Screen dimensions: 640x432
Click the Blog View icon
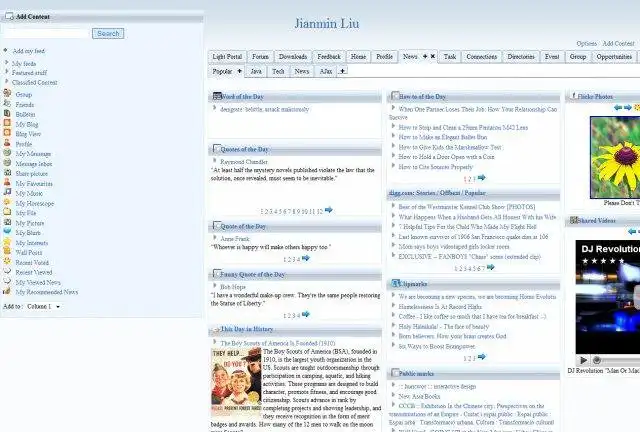[x=7, y=133]
